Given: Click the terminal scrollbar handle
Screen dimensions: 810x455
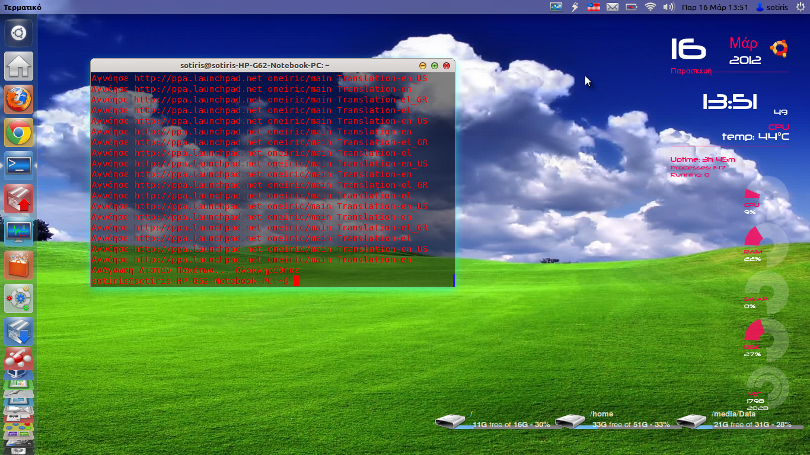Looking at the screenshot, I should click(454, 280).
